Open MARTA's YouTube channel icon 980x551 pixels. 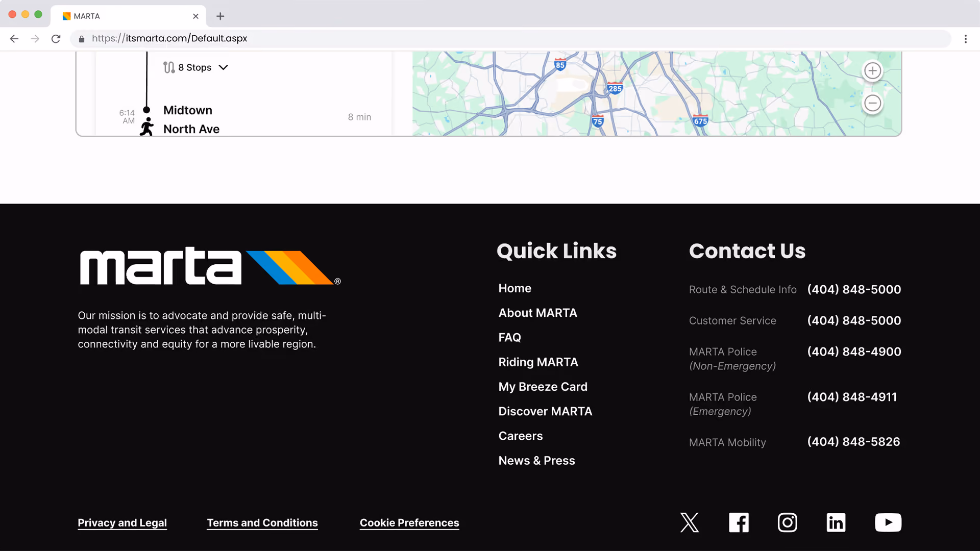888,522
